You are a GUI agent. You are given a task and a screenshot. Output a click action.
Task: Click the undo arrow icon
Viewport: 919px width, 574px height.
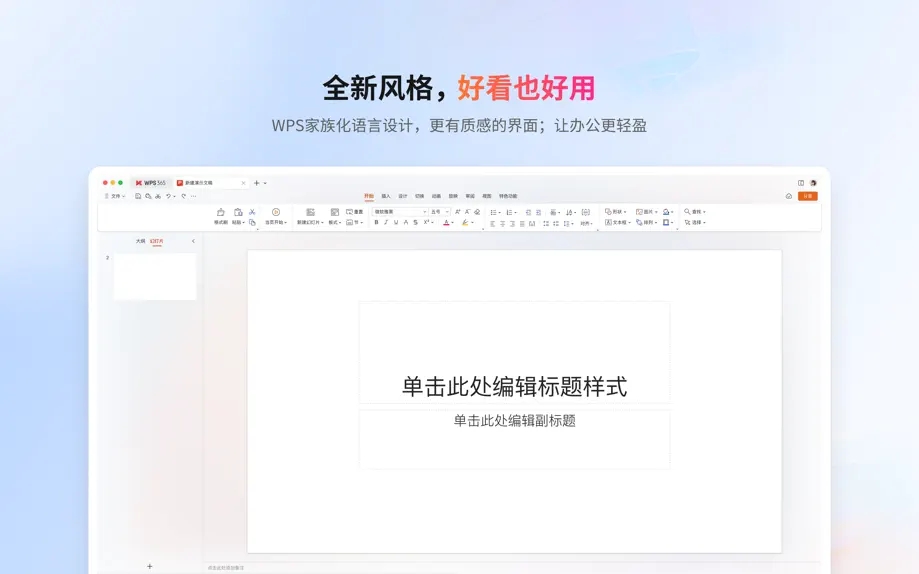point(168,196)
